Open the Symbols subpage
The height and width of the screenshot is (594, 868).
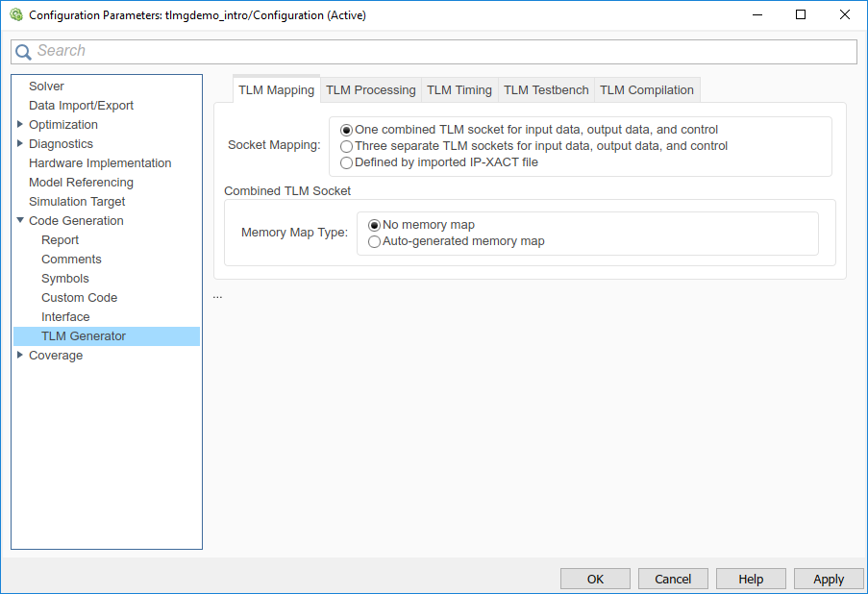point(65,279)
